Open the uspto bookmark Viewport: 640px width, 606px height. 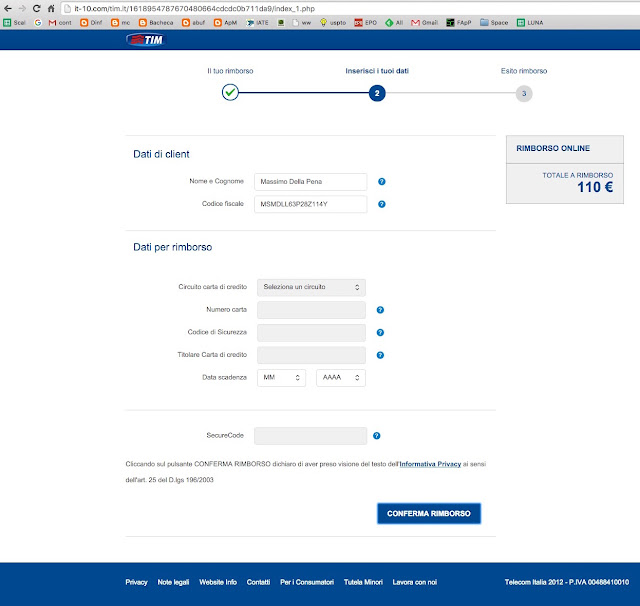click(333, 23)
